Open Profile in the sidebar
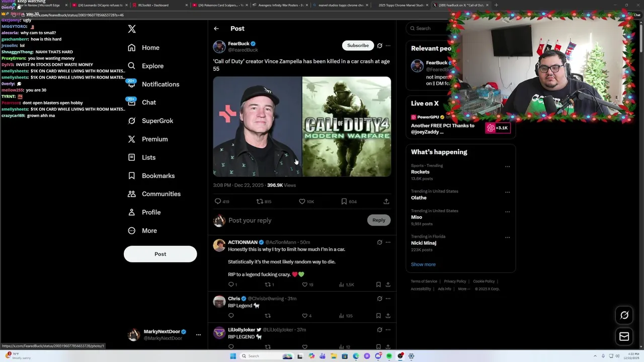644x362 pixels. click(144, 212)
